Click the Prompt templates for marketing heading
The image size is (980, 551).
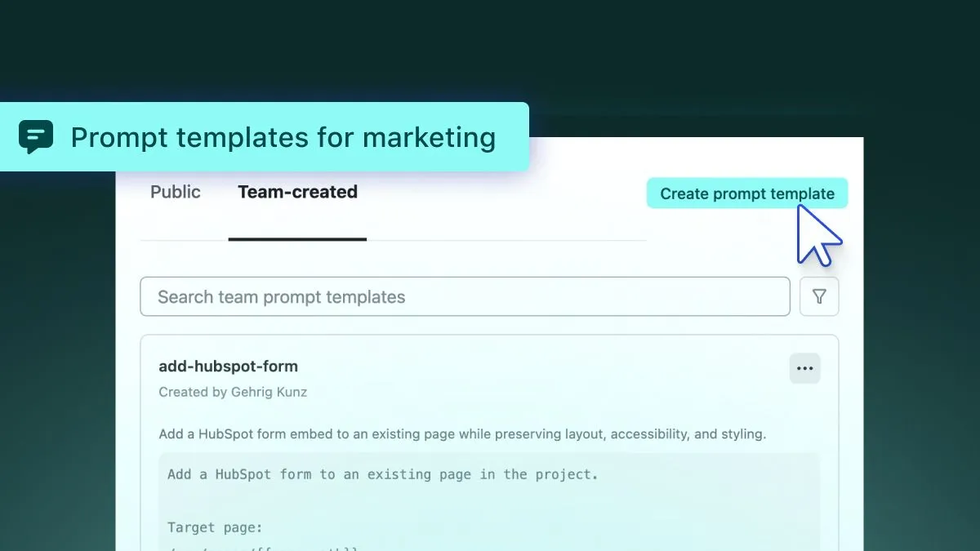(x=283, y=137)
